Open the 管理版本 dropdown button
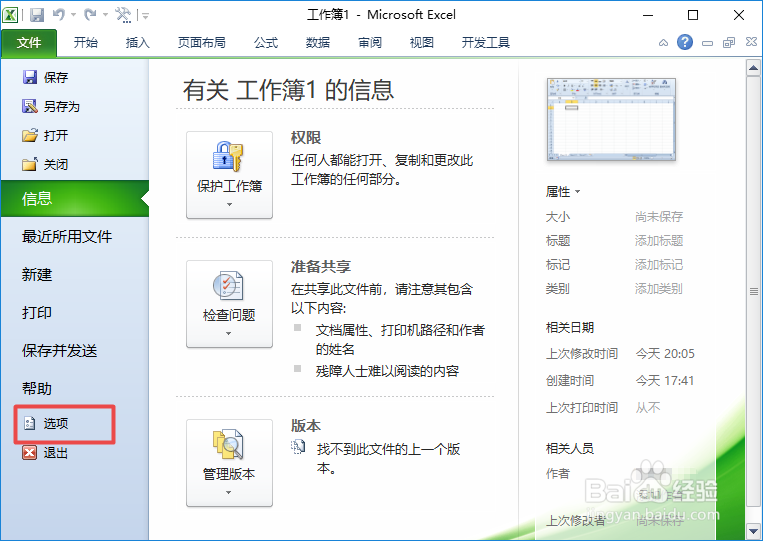This screenshot has width=763, height=541. point(229,463)
